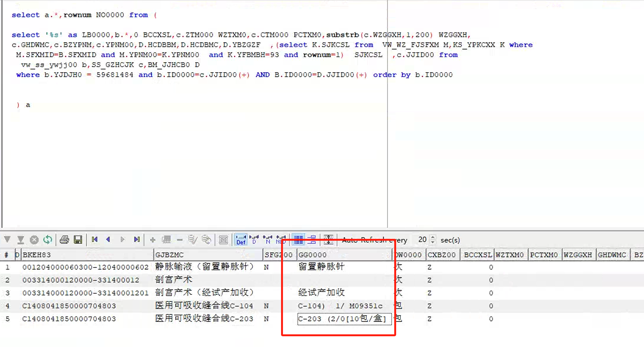The width and height of the screenshot is (644, 347).
Task: Click the cancel/stop circle icon
Action: [x=34, y=240]
